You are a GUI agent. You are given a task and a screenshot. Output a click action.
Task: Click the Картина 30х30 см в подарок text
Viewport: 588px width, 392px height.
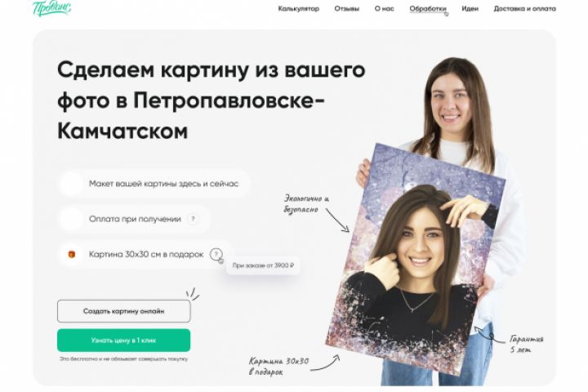tap(146, 254)
